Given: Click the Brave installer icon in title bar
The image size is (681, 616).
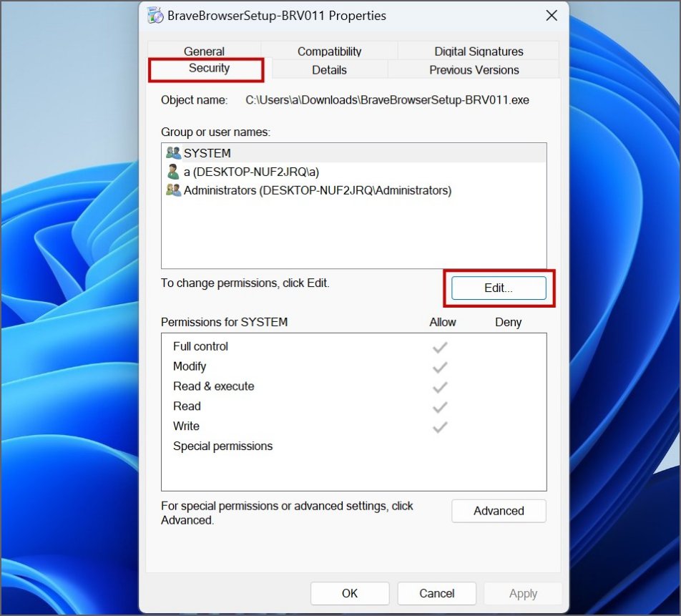Looking at the screenshot, I should tap(155, 16).
